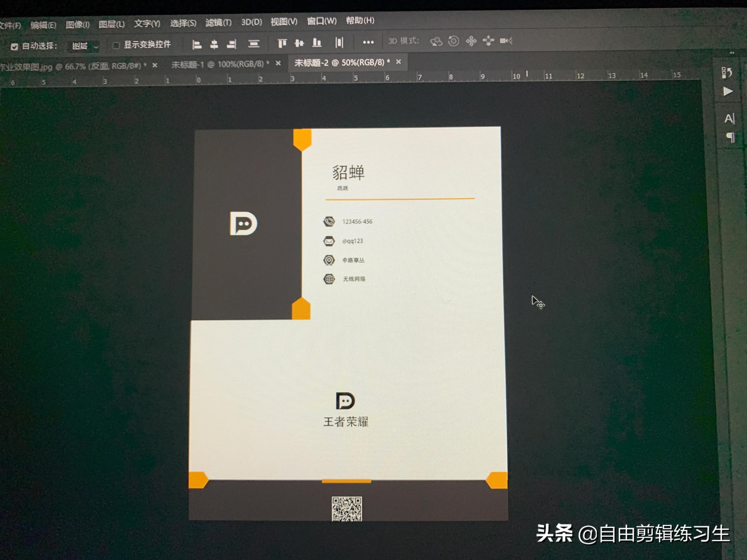Open the more alignment options via ellipsis
The height and width of the screenshot is (560, 747).
pyautogui.click(x=368, y=42)
